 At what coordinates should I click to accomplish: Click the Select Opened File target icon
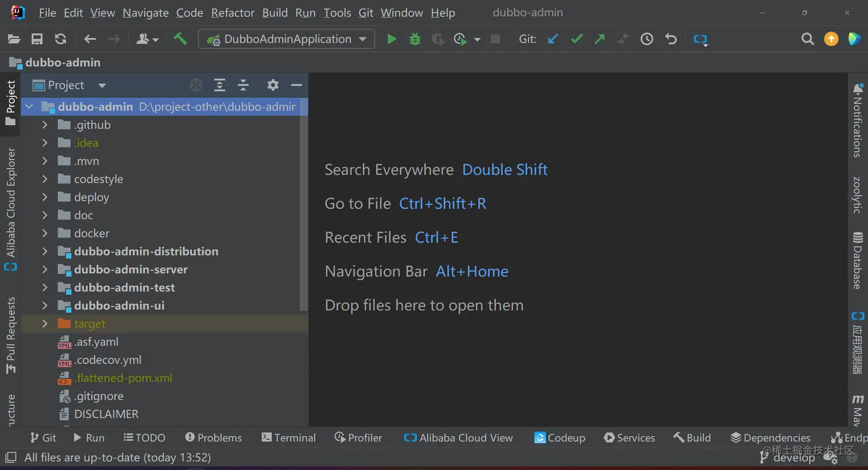click(x=196, y=85)
